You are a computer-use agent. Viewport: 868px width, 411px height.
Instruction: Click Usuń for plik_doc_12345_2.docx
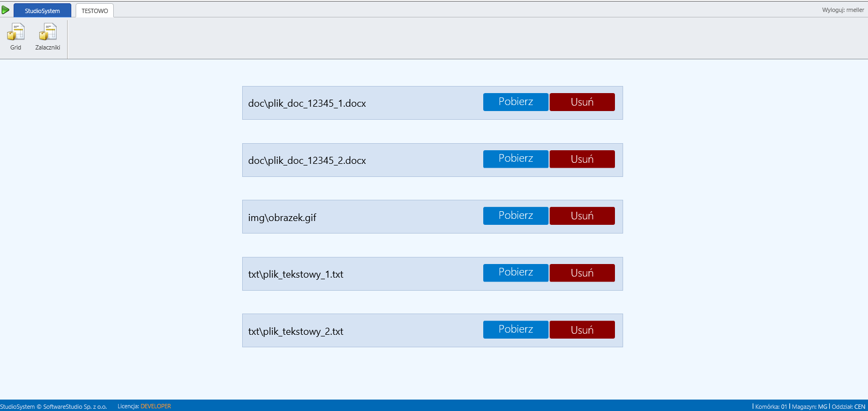tap(582, 159)
